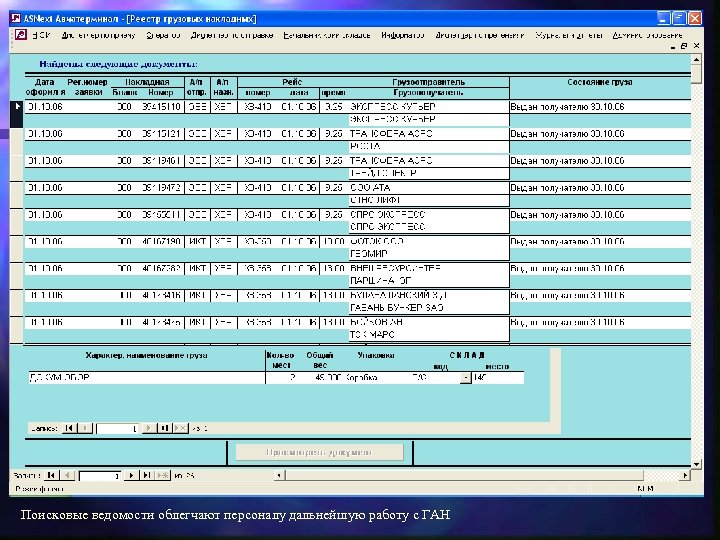Select shipper cell ООО АТА
Screen dimensions: 720x540
(428, 187)
